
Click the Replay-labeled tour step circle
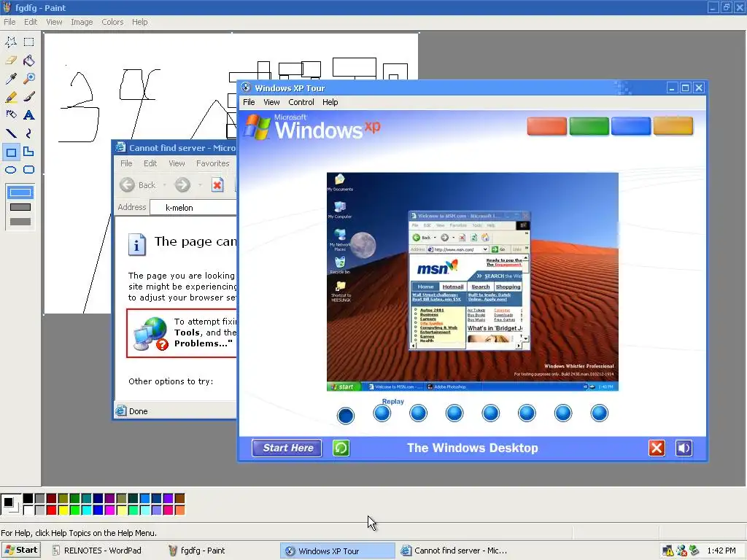[382, 413]
